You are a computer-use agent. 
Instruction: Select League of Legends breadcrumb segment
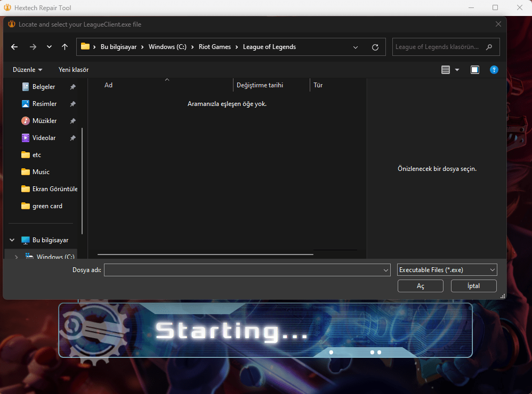point(269,47)
